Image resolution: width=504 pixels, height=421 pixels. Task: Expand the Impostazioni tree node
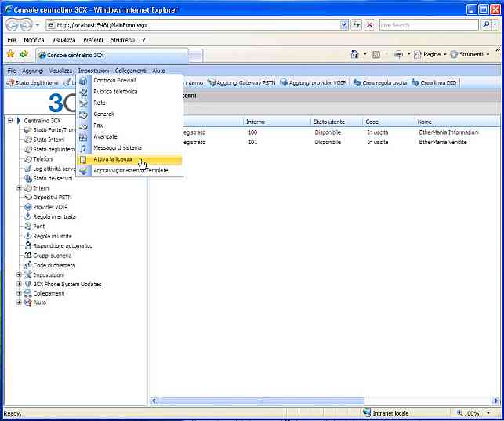click(19, 274)
